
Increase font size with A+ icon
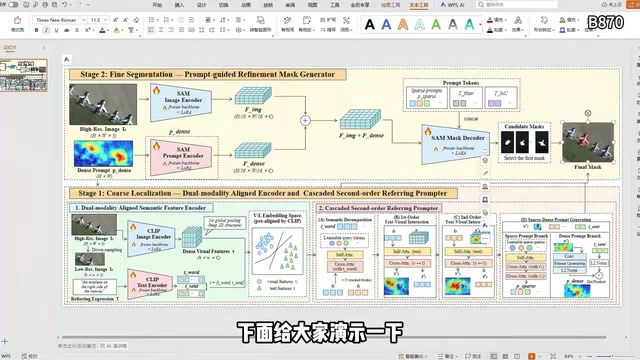[x=116, y=20]
